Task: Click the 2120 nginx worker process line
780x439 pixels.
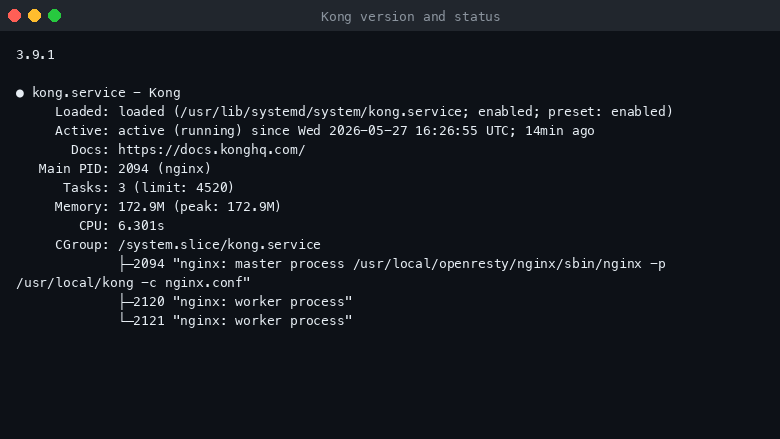Action: tap(236, 302)
